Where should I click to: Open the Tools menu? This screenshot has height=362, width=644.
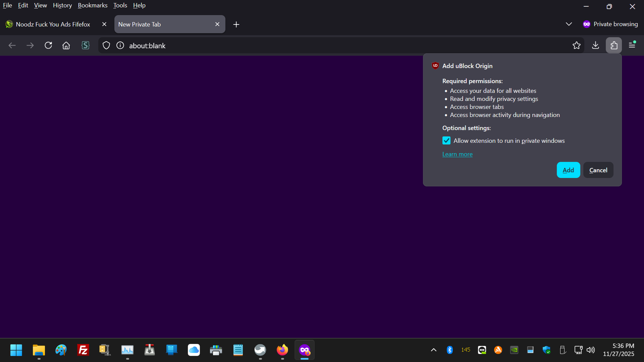point(120,5)
